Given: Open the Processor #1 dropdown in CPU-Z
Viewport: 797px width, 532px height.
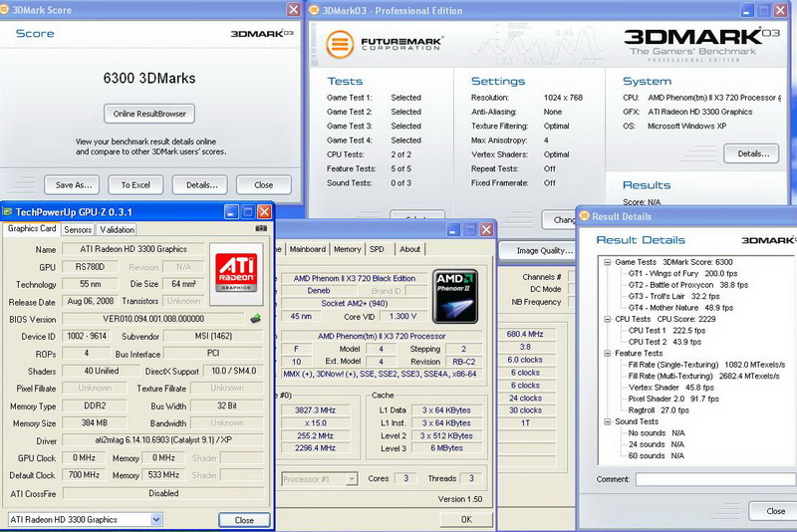Looking at the screenshot, I should [x=352, y=478].
